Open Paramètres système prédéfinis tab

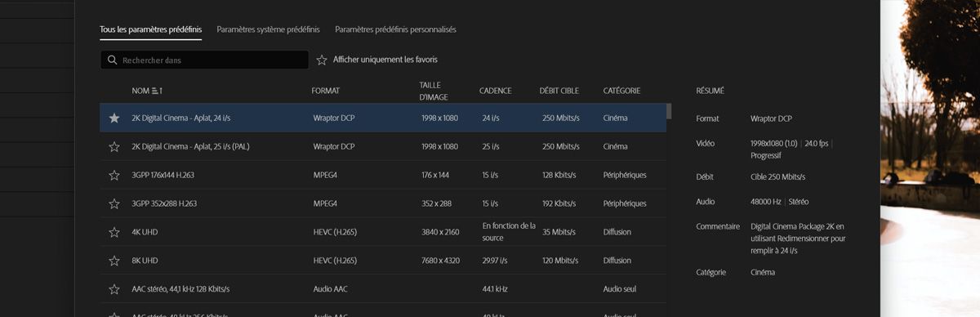[x=269, y=29]
